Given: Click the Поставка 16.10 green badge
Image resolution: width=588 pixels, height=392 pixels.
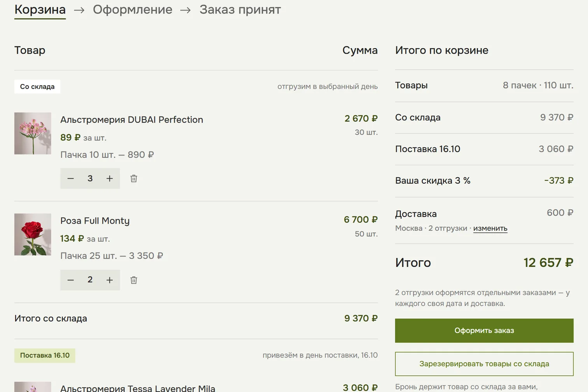Looking at the screenshot, I should pos(45,355).
